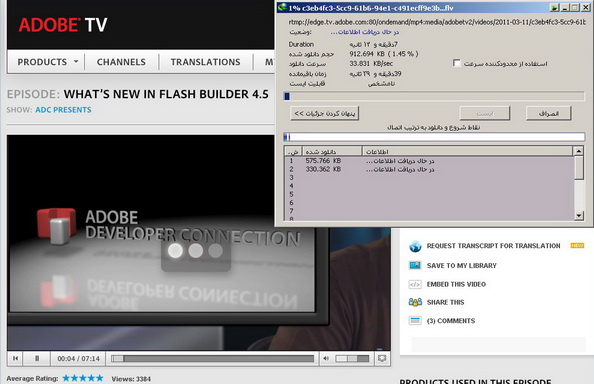Click the video seek progress bar
Screen dimensions: 594x384
pyautogui.click(x=213, y=358)
